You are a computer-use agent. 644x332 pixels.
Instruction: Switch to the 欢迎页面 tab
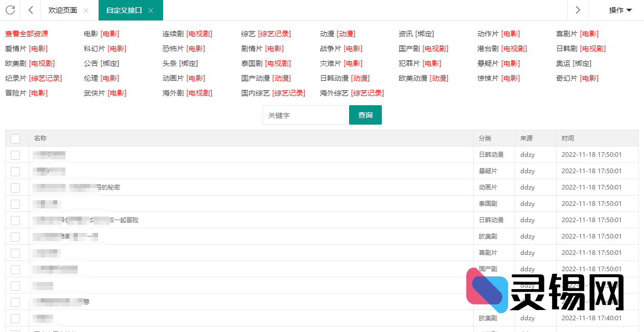point(62,10)
